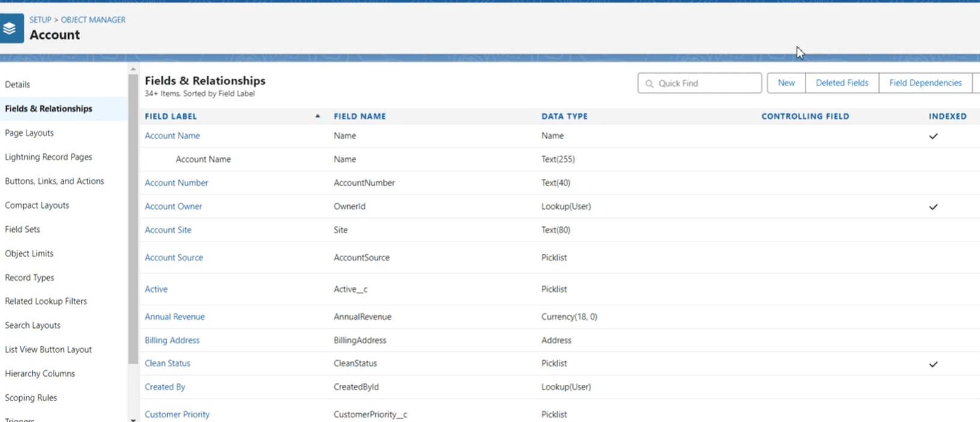
Task: Open the Object Limits section
Action: point(29,254)
